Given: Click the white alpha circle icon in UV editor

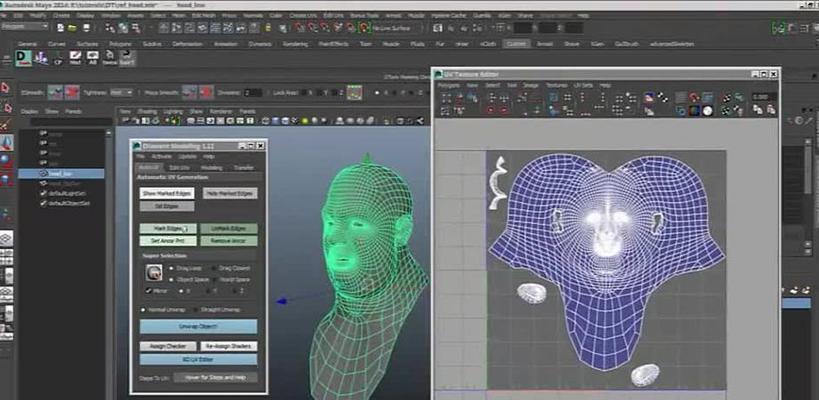Looking at the screenshot, I should [707, 111].
